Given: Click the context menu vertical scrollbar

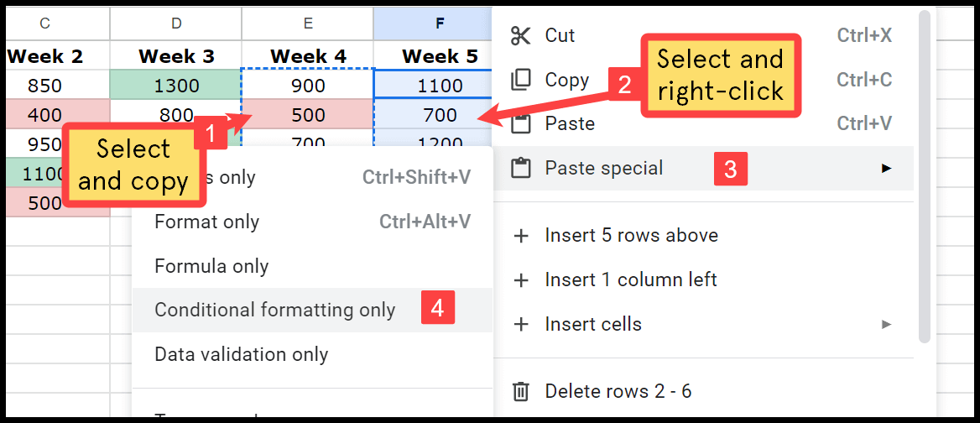Looking at the screenshot, I should [925, 178].
